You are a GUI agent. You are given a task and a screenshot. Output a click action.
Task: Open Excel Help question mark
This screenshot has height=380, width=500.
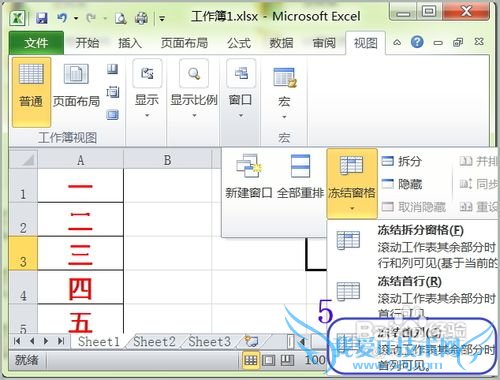tap(417, 42)
